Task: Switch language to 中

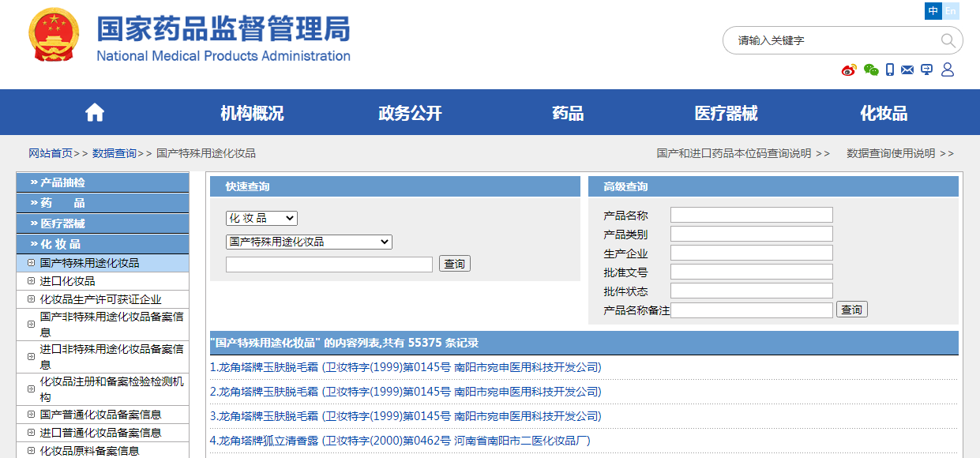Action: (933, 11)
